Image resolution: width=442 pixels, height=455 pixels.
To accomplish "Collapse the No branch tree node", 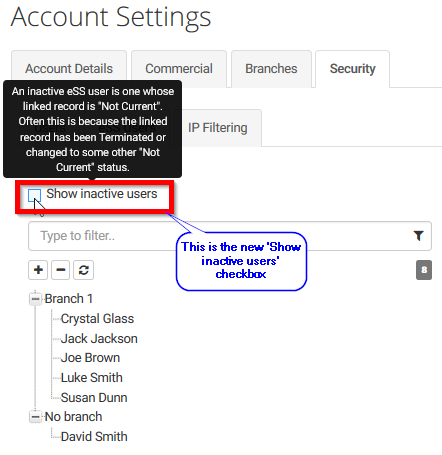I will pyautogui.click(x=35, y=417).
